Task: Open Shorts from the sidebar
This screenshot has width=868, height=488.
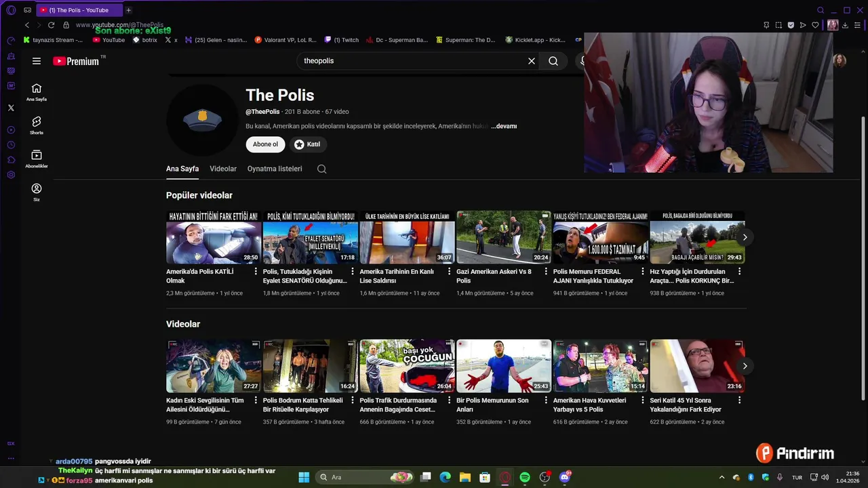Action: pos(37,125)
